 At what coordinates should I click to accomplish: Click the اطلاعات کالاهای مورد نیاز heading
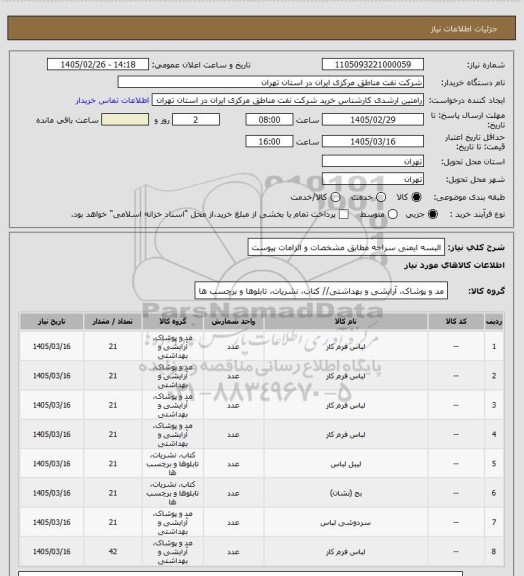pos(454,265)
